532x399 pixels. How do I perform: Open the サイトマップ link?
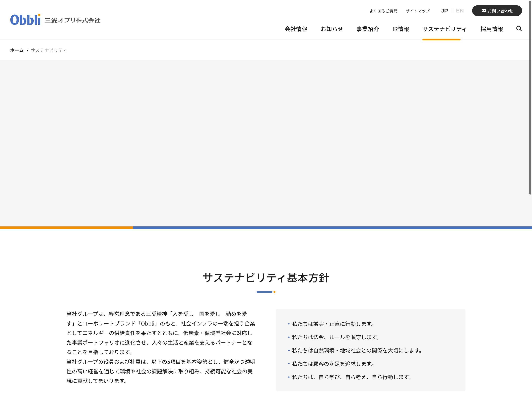(417, 11)
